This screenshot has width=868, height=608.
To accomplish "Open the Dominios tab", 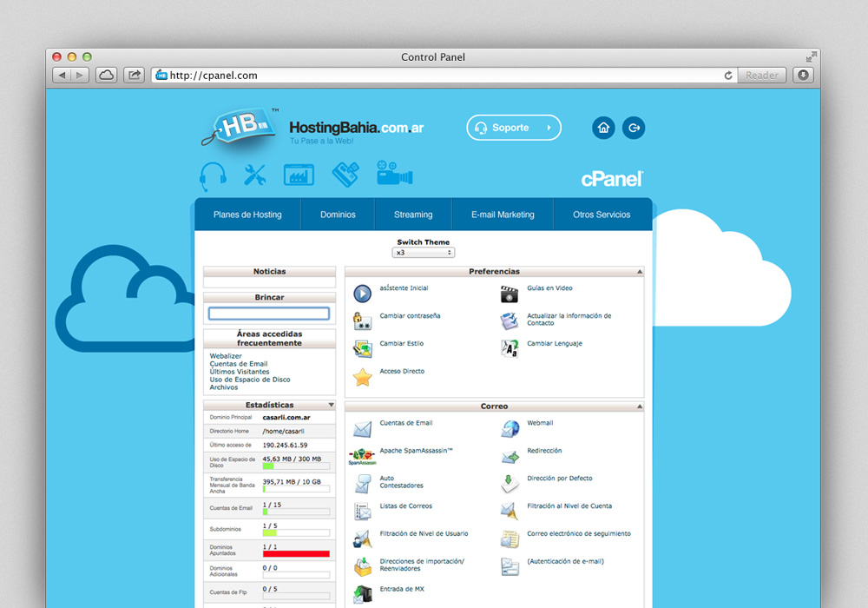I will click(338, 215).
